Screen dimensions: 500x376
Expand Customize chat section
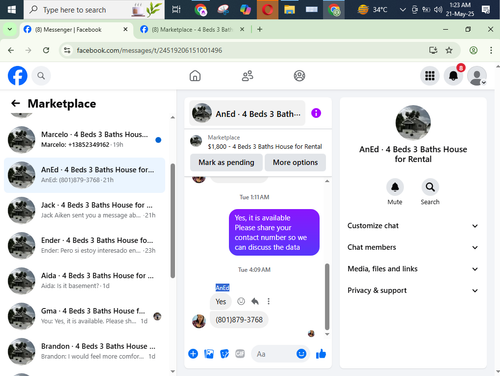[413, 226]
